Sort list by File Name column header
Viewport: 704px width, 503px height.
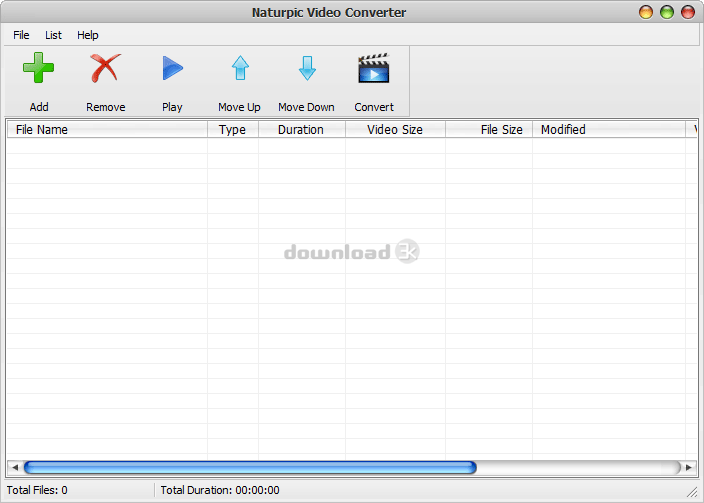[106, 129]
